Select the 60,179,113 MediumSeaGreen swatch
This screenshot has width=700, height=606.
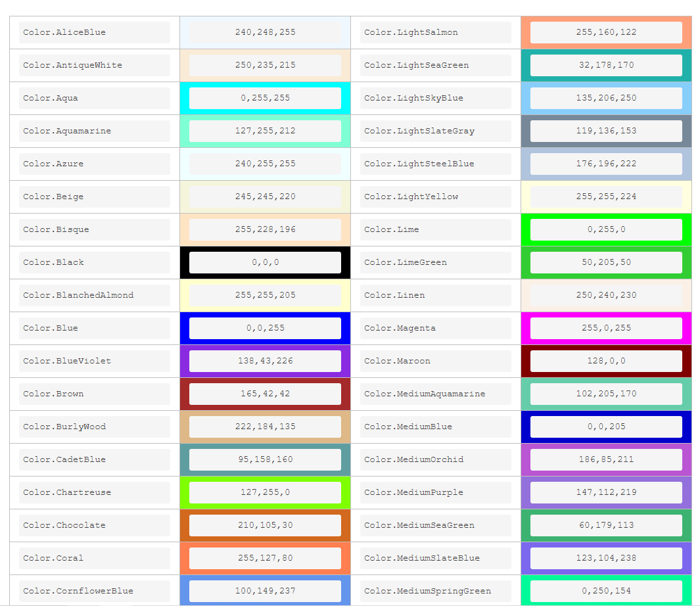pos(606,525)
